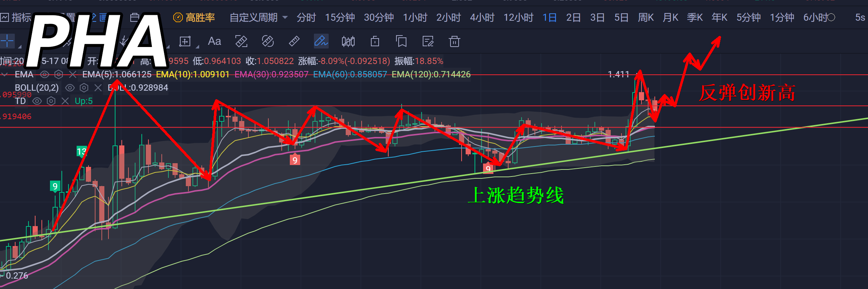The height and width of the screenshot is (289, 868).
Task: Select the Aa text annotation tool
Action: coord(214,41)
